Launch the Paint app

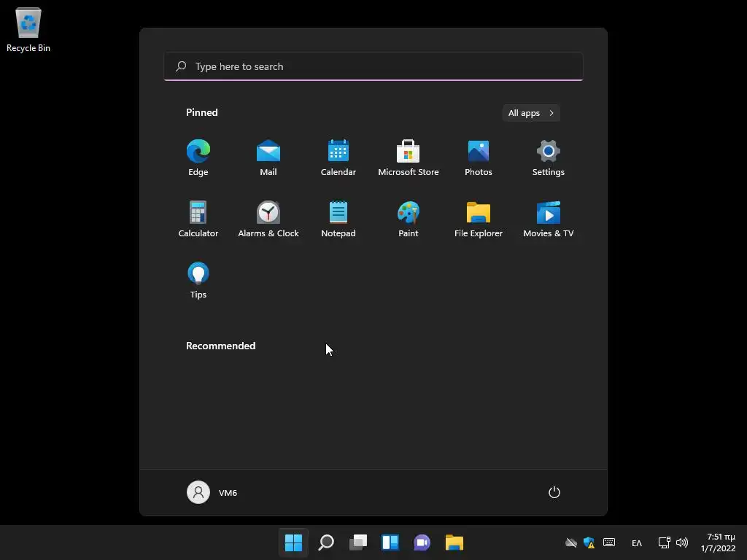tap(409, 219)
